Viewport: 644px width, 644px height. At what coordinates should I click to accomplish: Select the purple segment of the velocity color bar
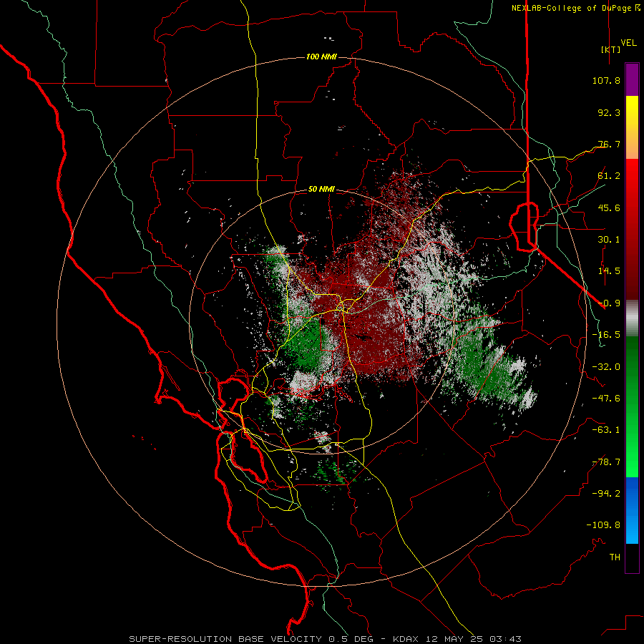pos(632,79)
